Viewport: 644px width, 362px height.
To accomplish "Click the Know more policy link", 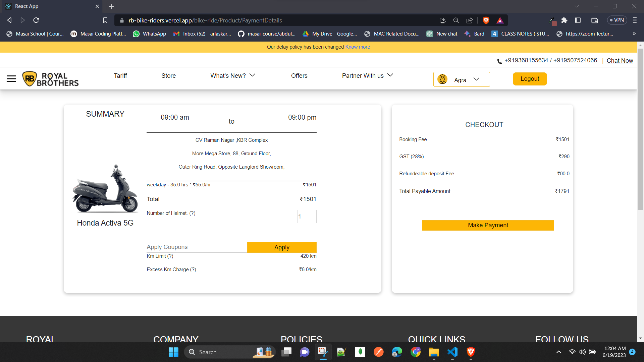I will click(358, 47).
